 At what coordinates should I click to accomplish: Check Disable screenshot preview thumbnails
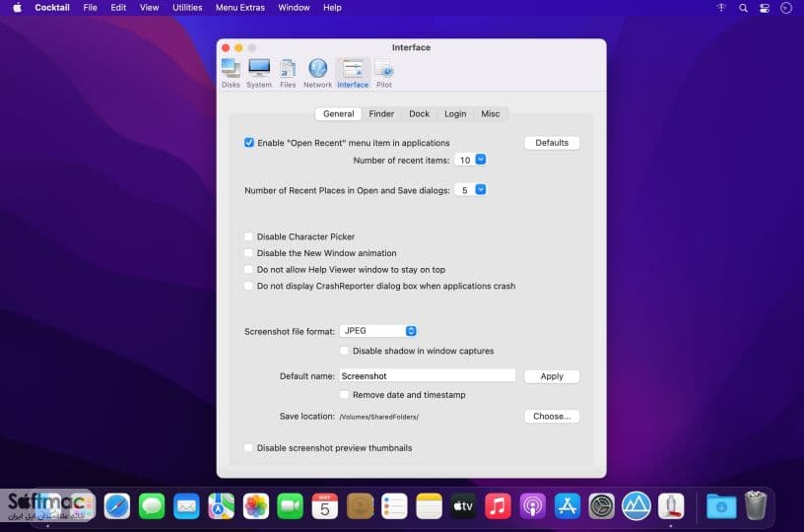[248, 447]
